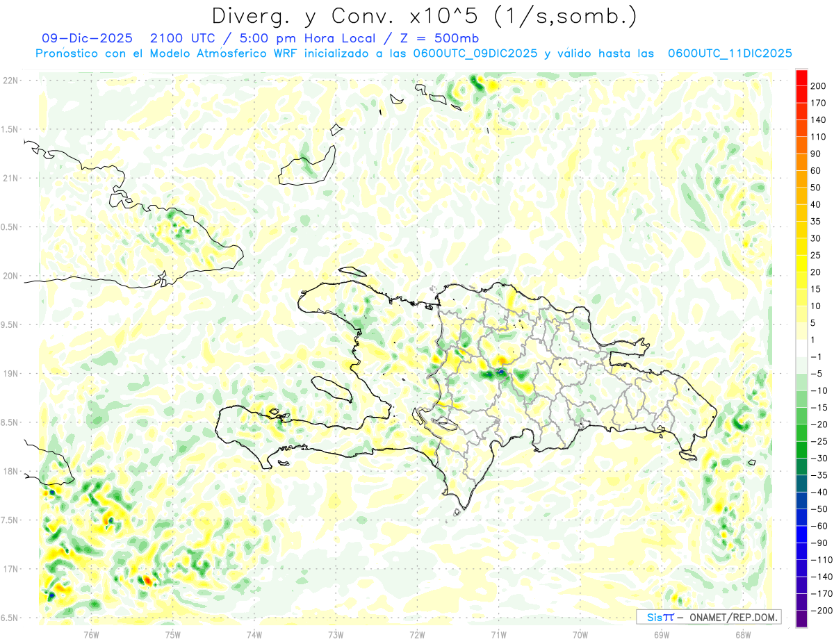Select the date text '09-Dic-2025'
Image resolution: width=834 pixels, height=644 pixels.
click(86, 38)
